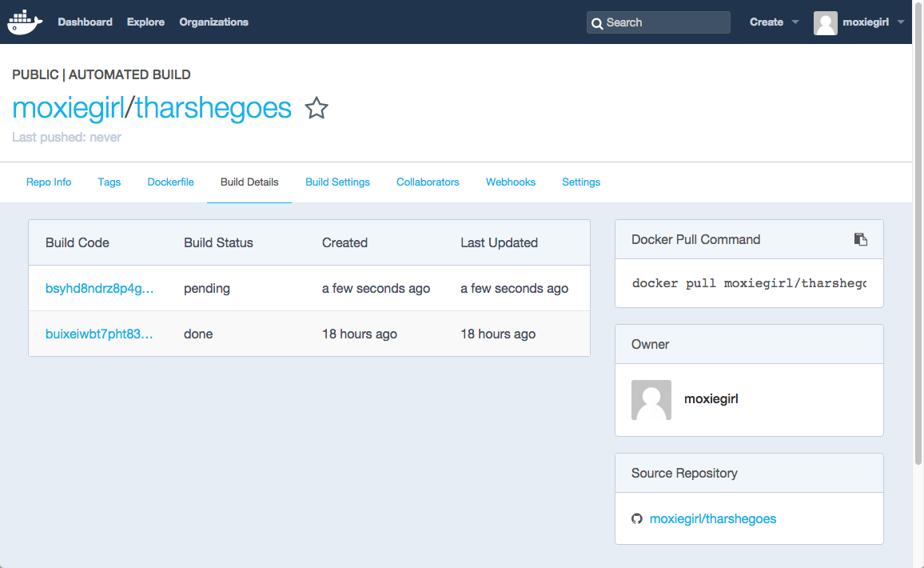Open the Dockerfile tab

[x=170, y=182]
